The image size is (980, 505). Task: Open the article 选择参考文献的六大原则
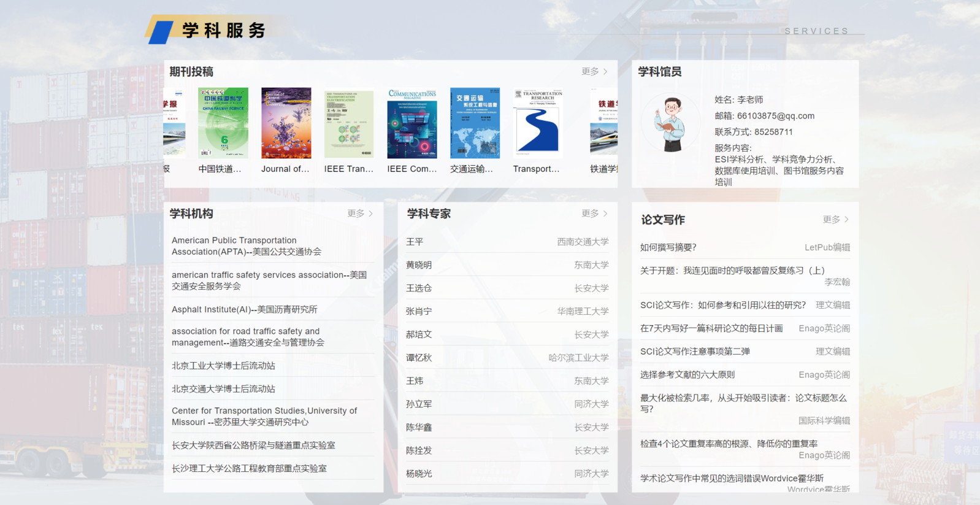click(687, 375)
